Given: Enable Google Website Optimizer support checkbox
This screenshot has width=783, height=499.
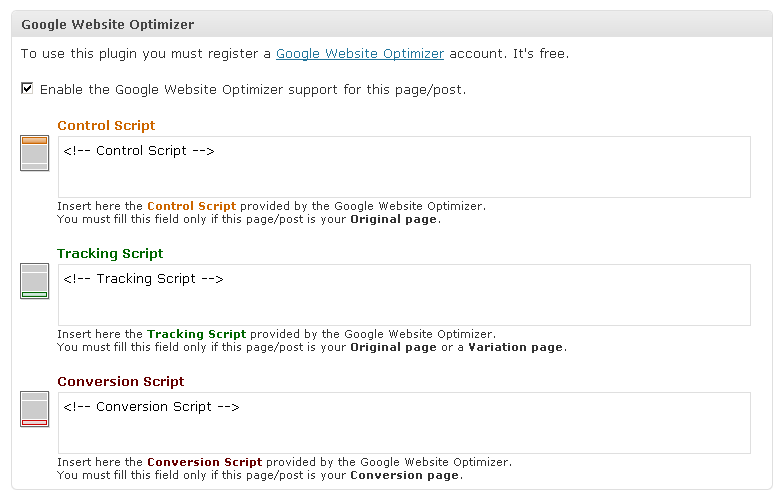Looking at the screenshot, I should coord(27,89).
